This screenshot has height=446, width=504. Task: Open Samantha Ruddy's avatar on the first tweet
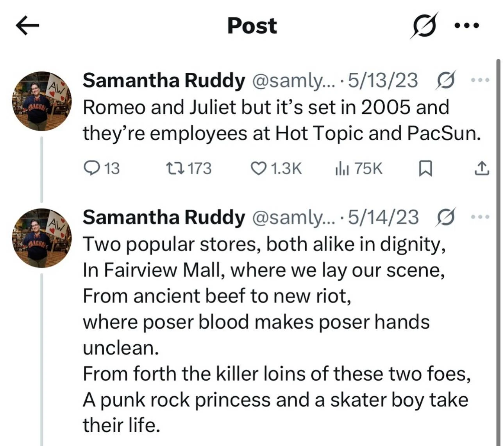pos(42,101)
